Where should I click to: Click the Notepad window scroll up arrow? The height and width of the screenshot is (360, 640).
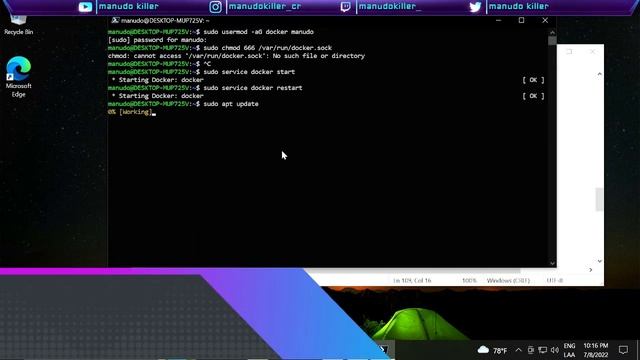coord(599,74)
